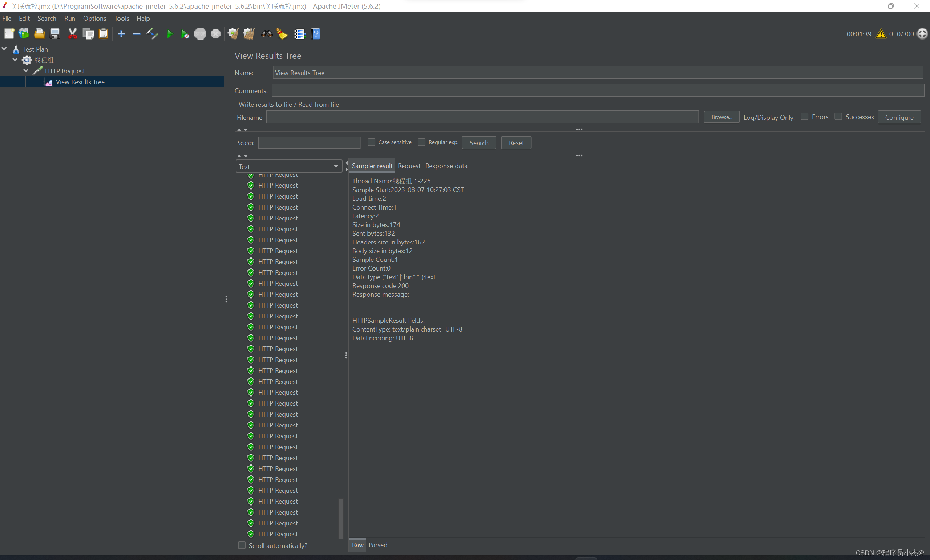Image resolution: width=930 pixels, height=560 pixels.
Task: Select the 线程组 thread group node
Action: [44, 60]
